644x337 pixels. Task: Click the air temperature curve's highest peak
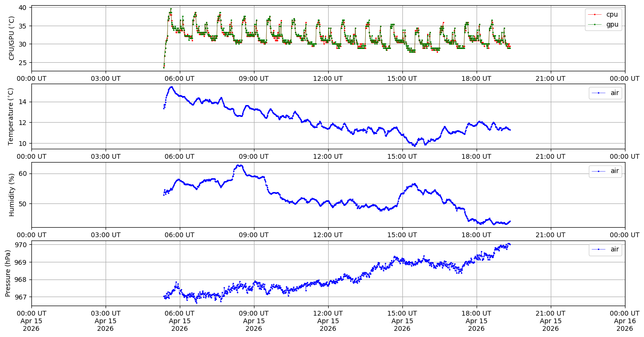[x=171, y=87]
